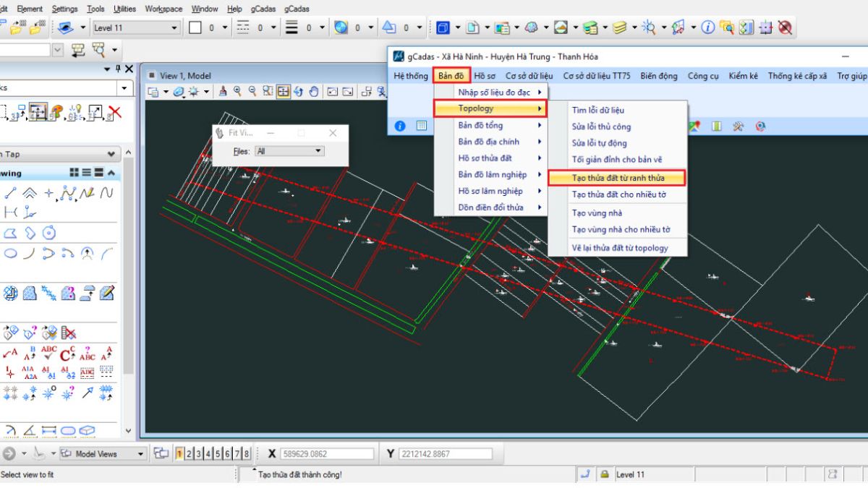This screenshot has height=488, width=868.
Task: Activate the Pan View hand tool
Action: (x=314, y=92)
